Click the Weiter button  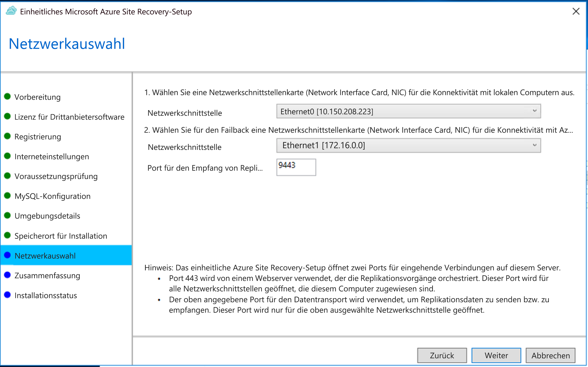click(x=496, y=355)
